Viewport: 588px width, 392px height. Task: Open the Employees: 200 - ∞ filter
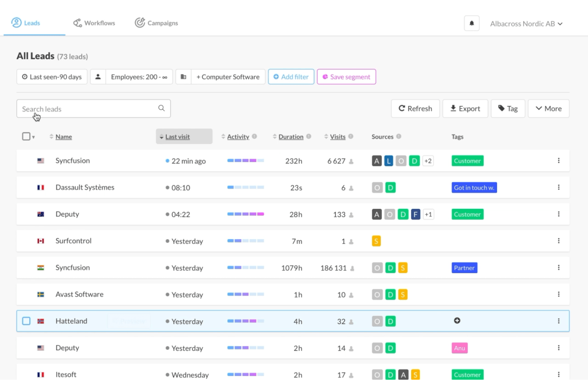click(139, 77)
